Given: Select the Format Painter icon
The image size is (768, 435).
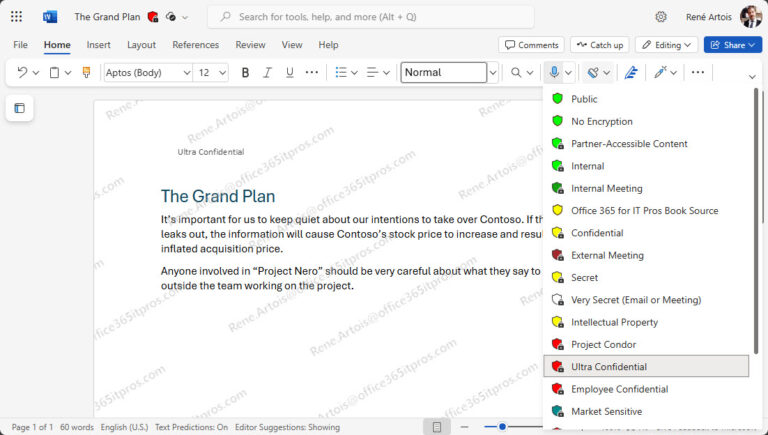Looking at the screenshot, I should click(86, 72).
